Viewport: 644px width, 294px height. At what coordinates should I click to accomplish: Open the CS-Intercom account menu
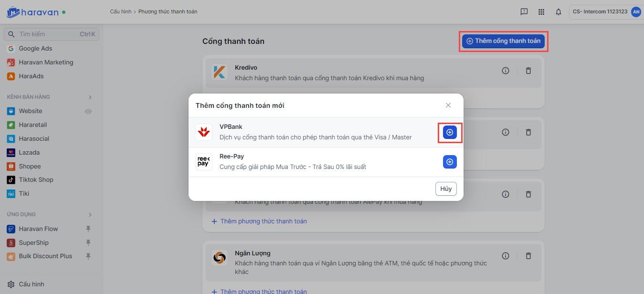(x=605, y=12)
